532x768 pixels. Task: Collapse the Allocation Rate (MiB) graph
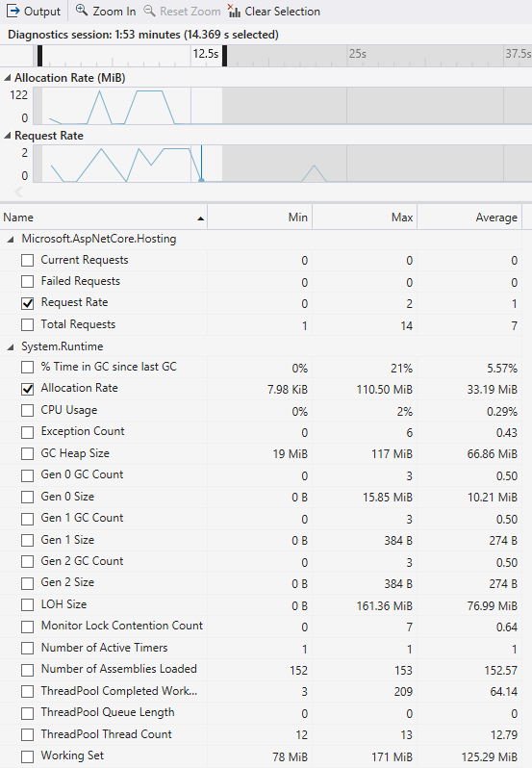click(x=8, y=78)
